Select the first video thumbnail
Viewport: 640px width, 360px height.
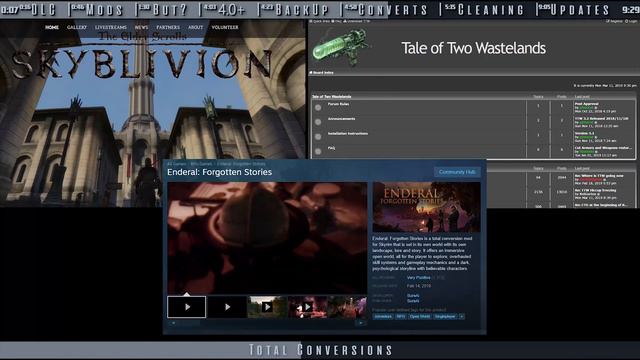point(187,307)
